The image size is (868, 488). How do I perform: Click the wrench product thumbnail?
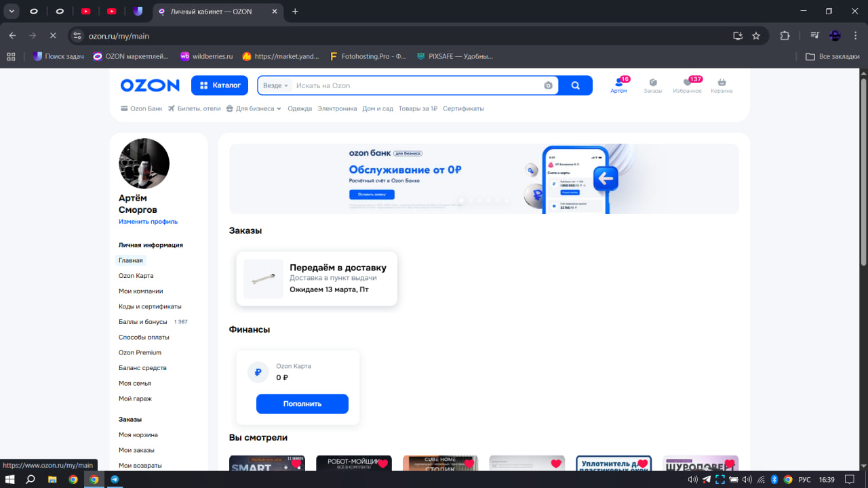click(263, 279)
